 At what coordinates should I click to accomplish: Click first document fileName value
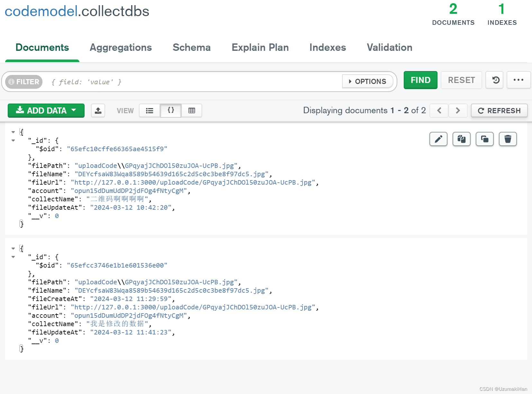coord(172,174)
